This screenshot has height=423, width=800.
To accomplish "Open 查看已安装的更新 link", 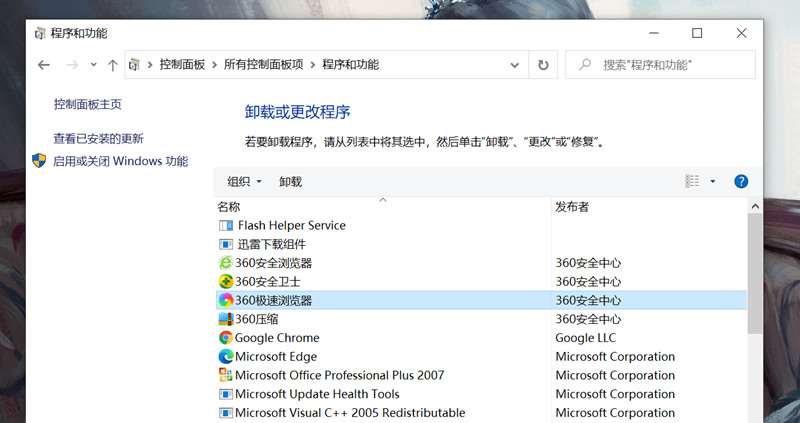I will (98, 138).
